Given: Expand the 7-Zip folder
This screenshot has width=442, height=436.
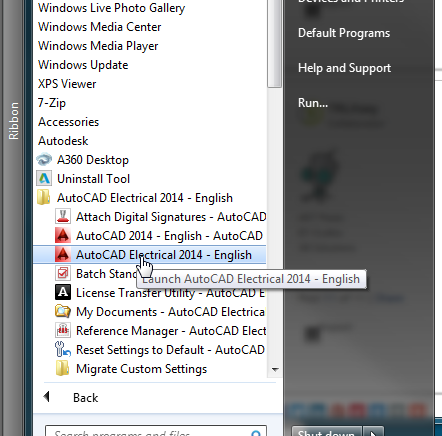Looking at the screenshot, I should click(52, 103).
